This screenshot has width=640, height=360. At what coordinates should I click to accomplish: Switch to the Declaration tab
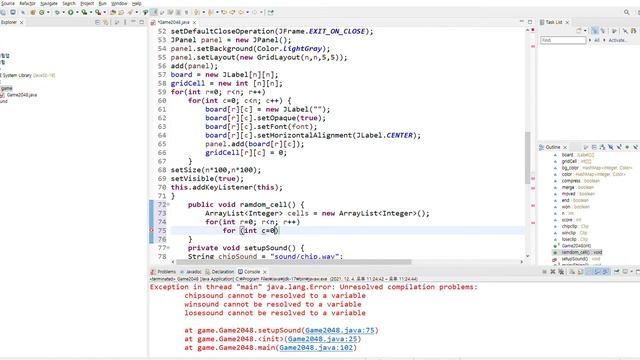[x=220, y=271]
